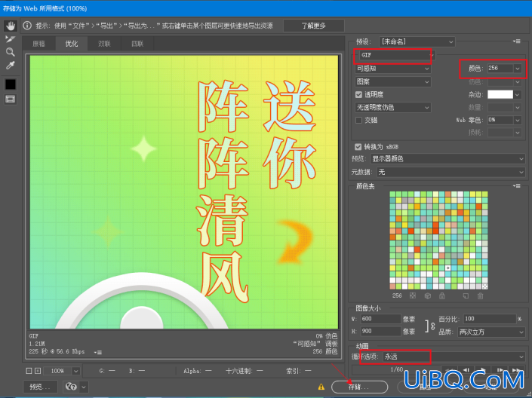Screen dimensions: 532x398
Task: Click web-shift cube icon under color table
Action: (x=428, y=295)
